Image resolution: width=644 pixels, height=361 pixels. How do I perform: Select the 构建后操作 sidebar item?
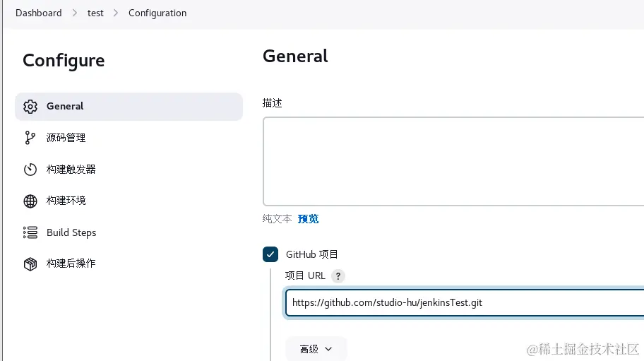pyautogui.click(x=71, y=264)
